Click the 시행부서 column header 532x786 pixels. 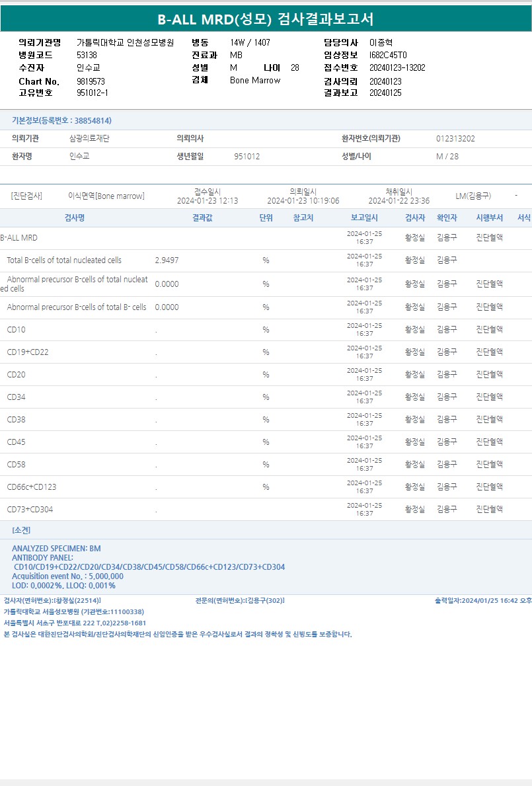tap(490, 218)
